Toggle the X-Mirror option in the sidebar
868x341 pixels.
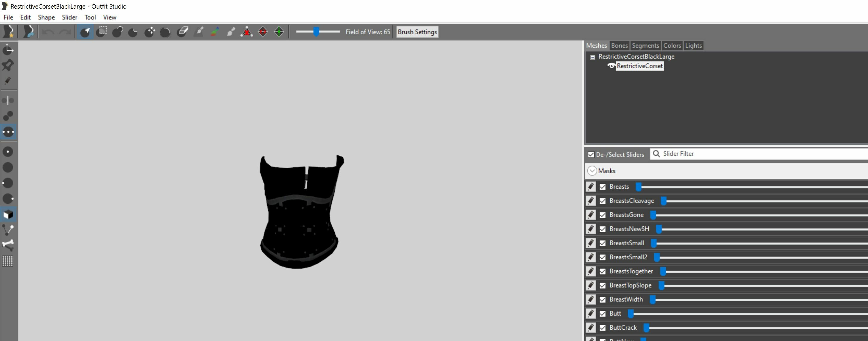click(8, 100)
